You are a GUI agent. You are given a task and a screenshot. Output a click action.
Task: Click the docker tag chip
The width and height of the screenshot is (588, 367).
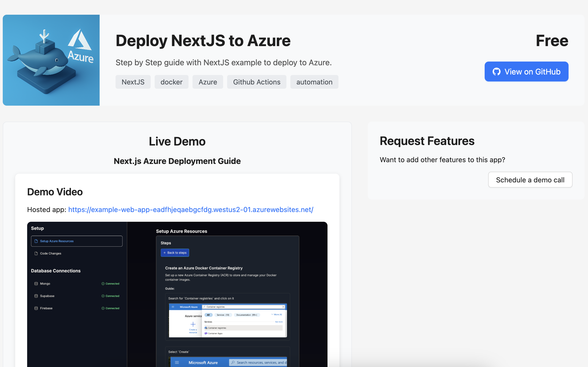click(x=171, y=82)
